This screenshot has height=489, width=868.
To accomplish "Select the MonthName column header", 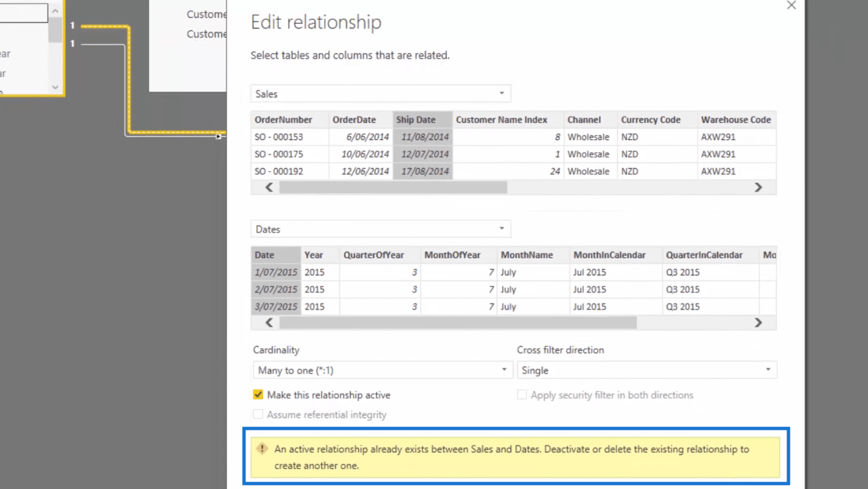I will tap(533, 255).
